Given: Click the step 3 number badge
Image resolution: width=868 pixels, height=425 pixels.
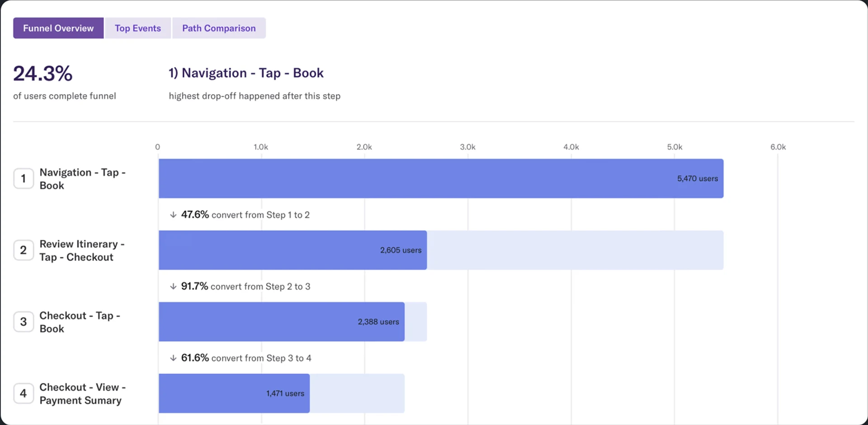Looking at the screenshot, I should (x=24, y=322).
